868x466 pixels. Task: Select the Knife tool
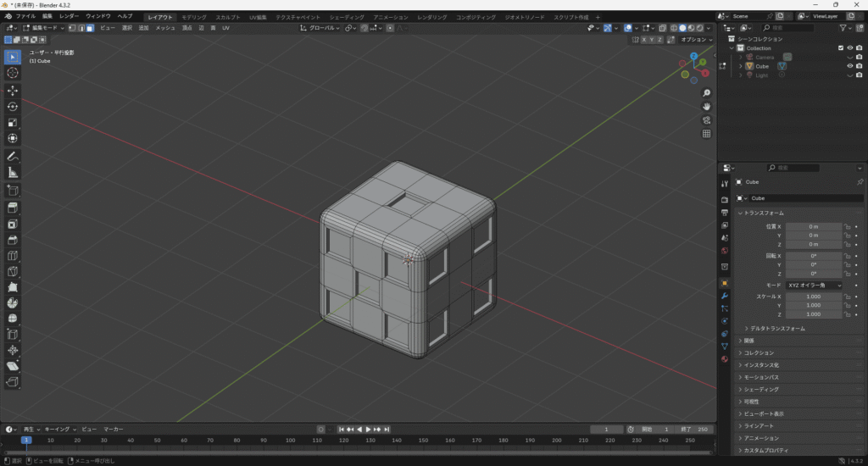[12, 272]
